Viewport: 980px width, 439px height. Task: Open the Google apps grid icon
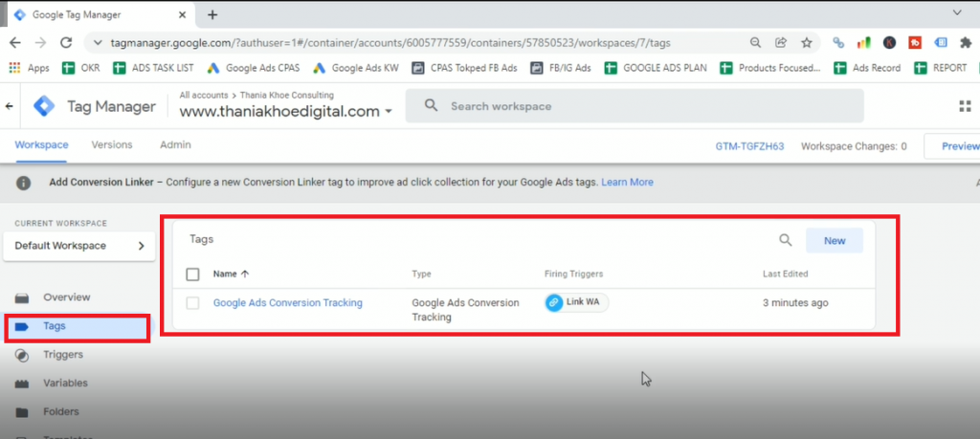click(965, 107)
